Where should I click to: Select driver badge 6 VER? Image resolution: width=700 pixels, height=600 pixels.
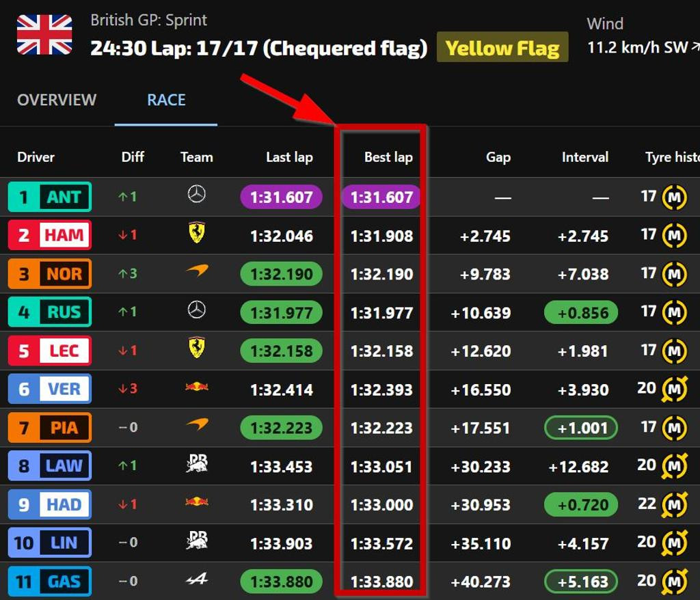point(49,389)
